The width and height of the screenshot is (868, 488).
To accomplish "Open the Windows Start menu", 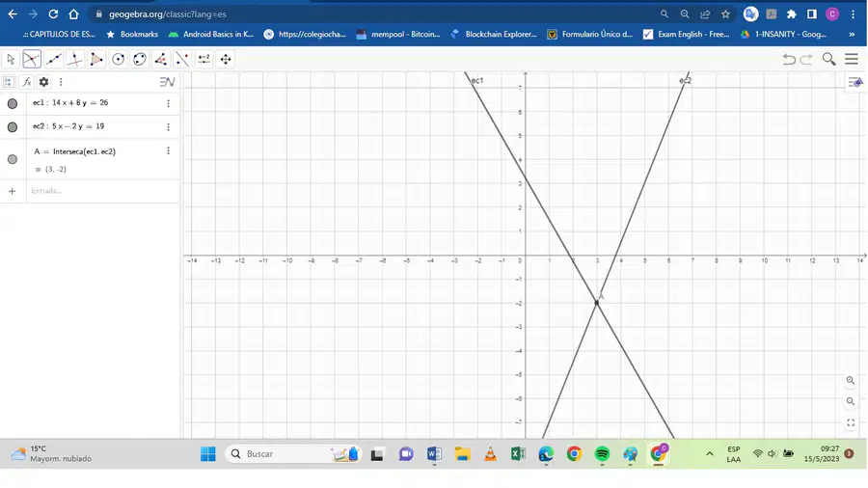I will [208, 454].
